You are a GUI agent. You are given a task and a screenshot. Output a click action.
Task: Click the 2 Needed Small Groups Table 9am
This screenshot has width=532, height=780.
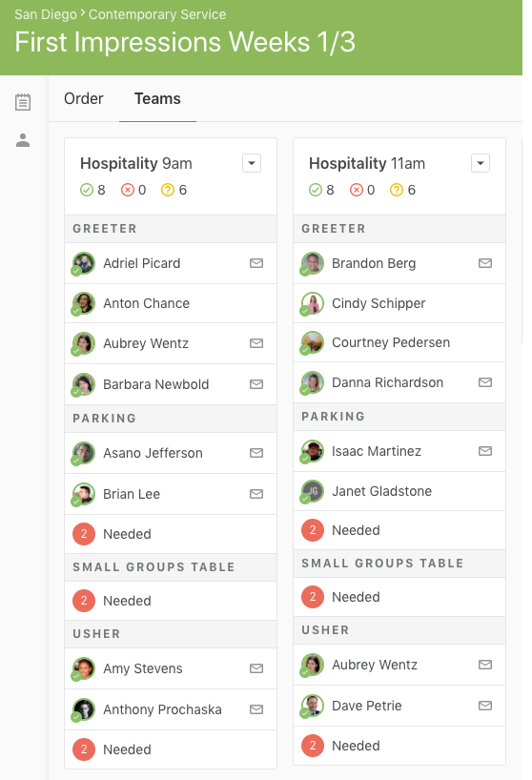[171, 601]
